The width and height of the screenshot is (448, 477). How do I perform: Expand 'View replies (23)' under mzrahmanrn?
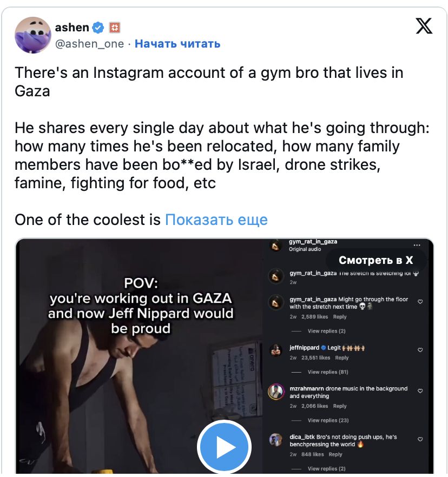(x=328, y=420)
